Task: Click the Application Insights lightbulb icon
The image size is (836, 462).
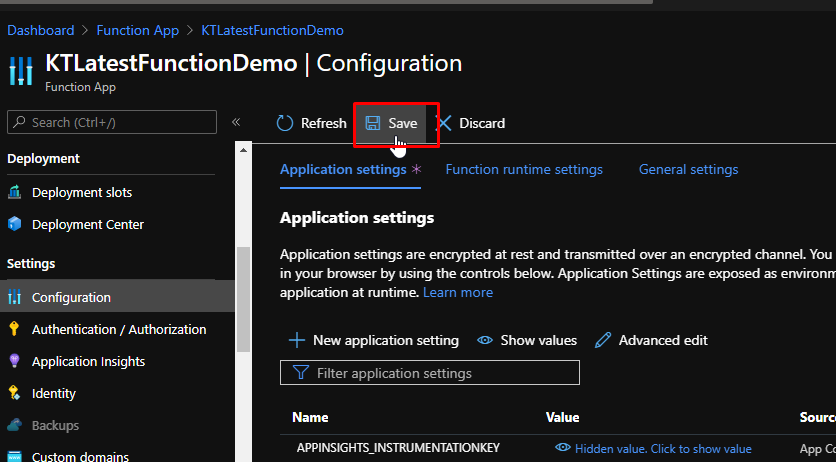Action: [14, 361]
